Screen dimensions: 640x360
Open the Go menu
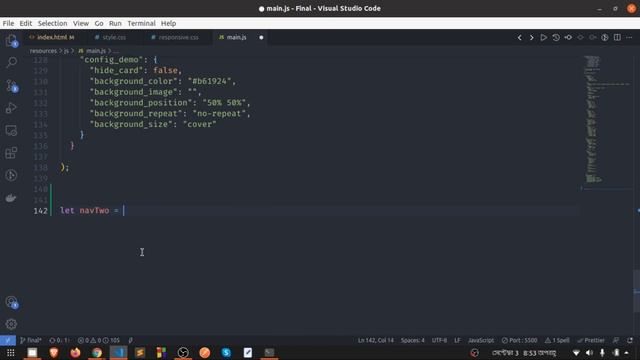tap(99, 23)
